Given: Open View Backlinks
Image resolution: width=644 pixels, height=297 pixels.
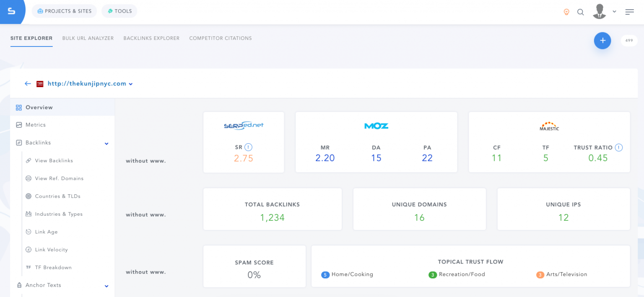Looking at the screenshot, I should tap(54, 160).
